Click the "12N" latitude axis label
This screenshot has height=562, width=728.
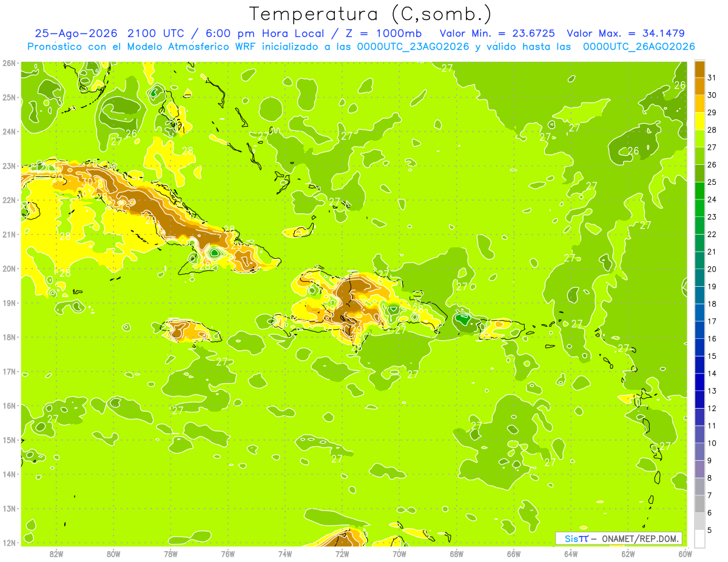[9, 543]
